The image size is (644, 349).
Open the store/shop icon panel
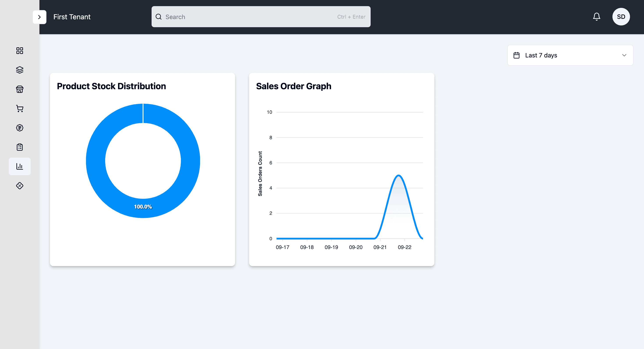[x=20, y=89]
